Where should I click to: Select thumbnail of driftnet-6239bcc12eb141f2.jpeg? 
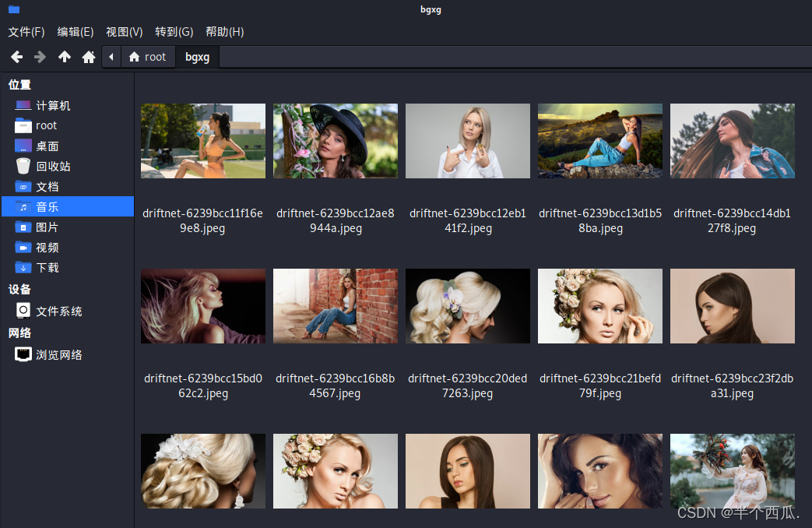[468, 141]
